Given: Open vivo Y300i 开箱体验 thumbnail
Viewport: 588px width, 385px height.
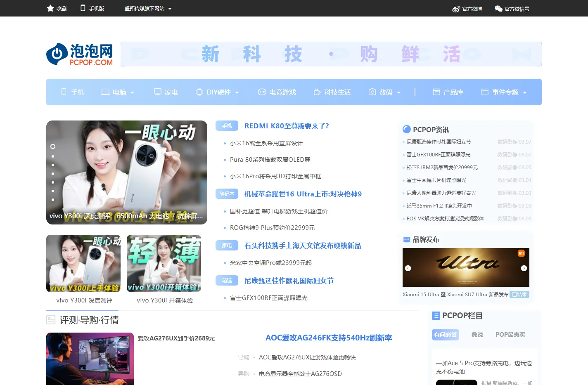Looking at the screenshot, I should [x=164, y=263].
